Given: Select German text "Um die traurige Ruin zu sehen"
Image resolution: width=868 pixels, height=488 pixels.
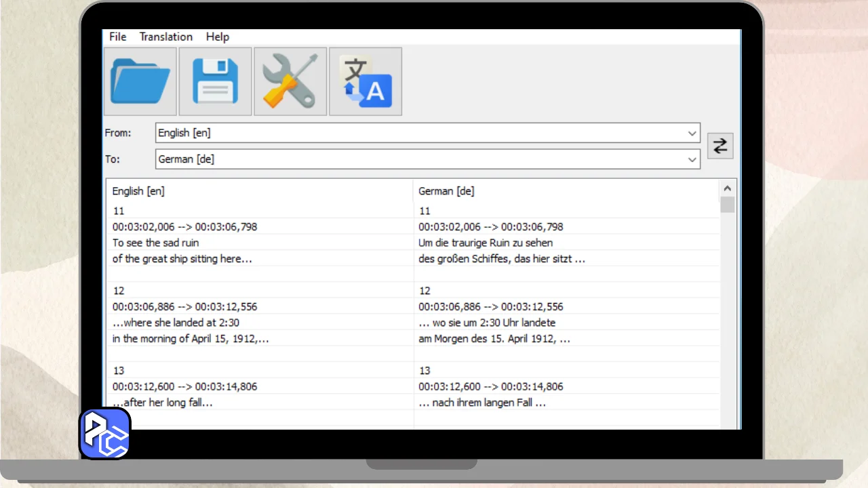Looking at the screenshot, I should pyautogui.click(x=486, y=243).
